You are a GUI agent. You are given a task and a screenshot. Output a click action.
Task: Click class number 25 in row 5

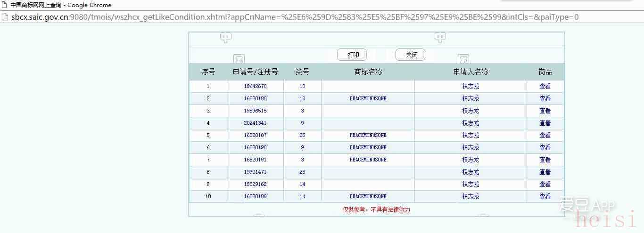302,136
